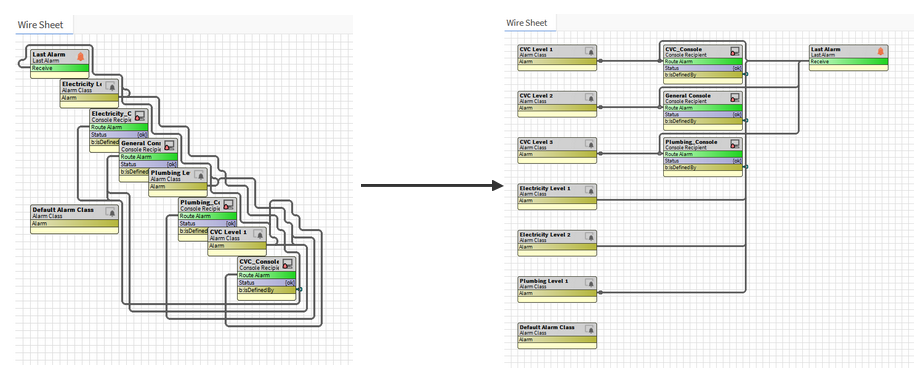Click Plumbing Level 1 alarm class icon
Screen dimensions: 917x373
point(590,283)
